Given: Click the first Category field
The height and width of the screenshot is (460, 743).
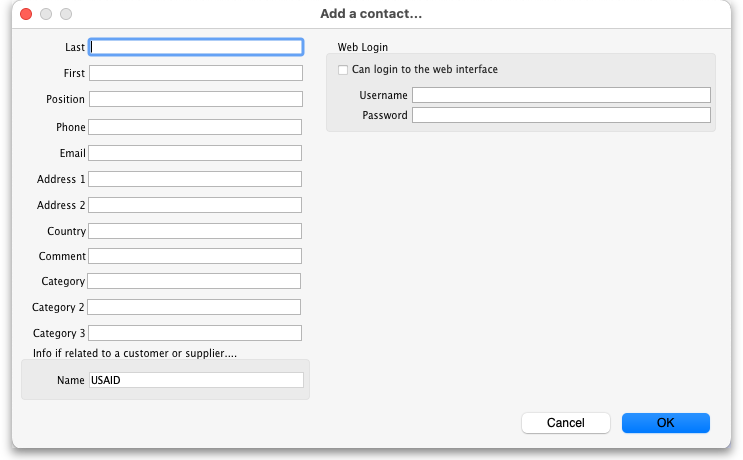Looking at the screenshot, I should 195,281.
